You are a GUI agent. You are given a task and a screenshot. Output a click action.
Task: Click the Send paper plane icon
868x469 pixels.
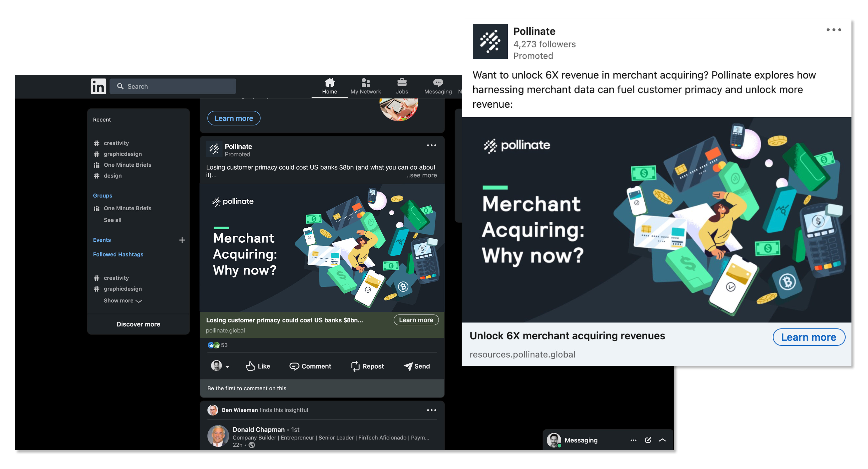[x=408, y=366]
